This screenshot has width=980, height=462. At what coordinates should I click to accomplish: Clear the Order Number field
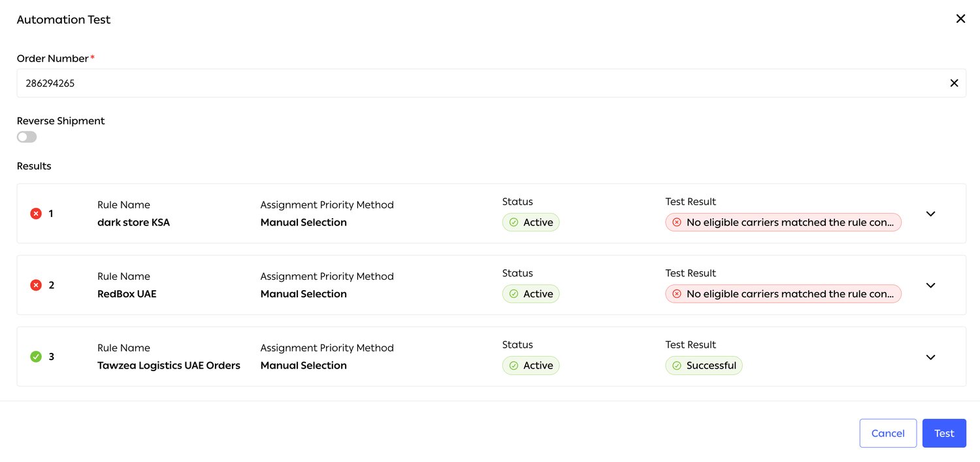coord(954,83)
